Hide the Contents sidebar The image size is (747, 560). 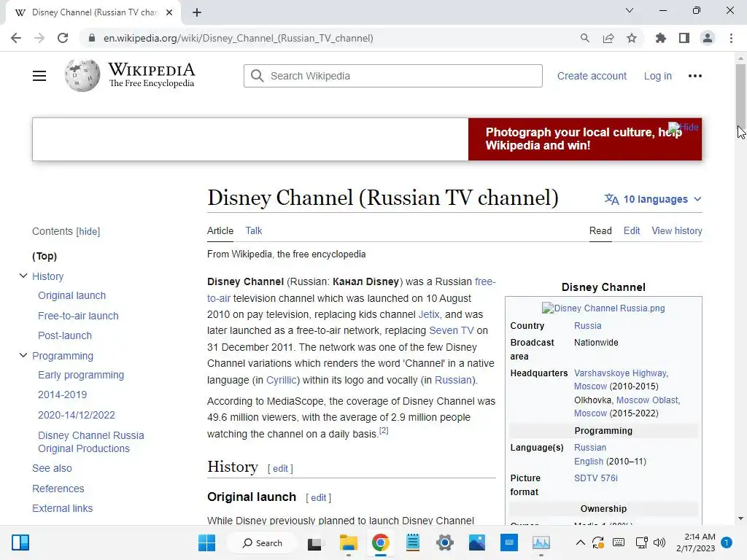(x=88, y=231)
